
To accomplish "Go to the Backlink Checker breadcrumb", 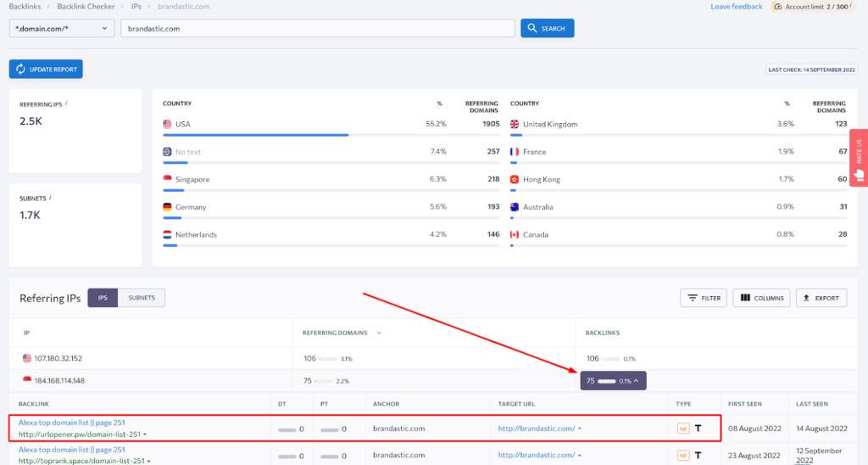I will tap(86, 7).
